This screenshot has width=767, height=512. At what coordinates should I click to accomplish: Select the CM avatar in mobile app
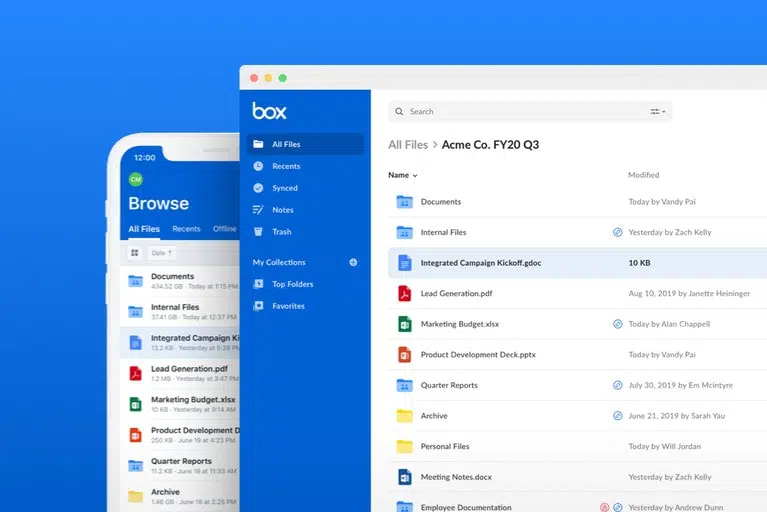136,179
